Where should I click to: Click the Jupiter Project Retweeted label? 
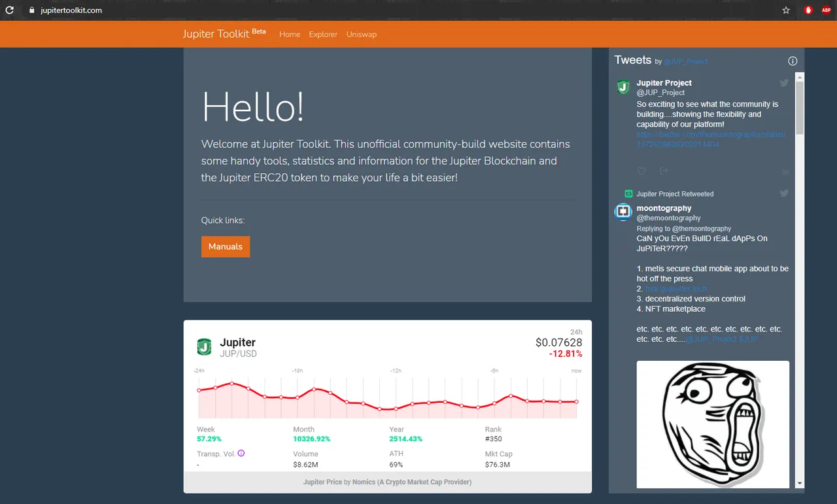675,193
